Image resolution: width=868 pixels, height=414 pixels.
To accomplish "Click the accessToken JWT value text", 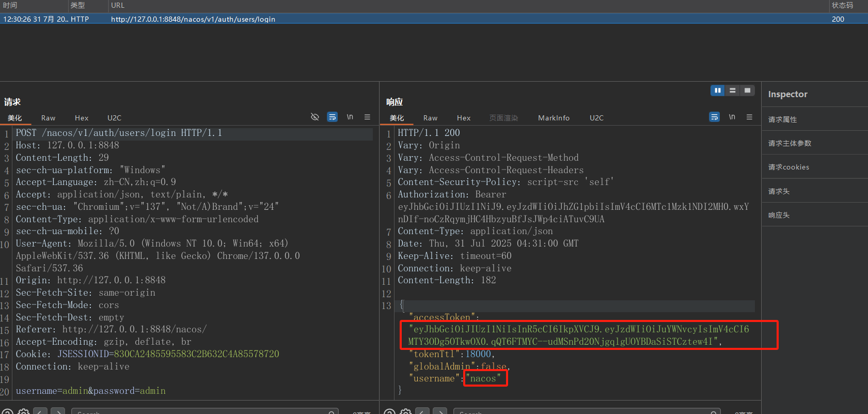I will coord(578,335).
